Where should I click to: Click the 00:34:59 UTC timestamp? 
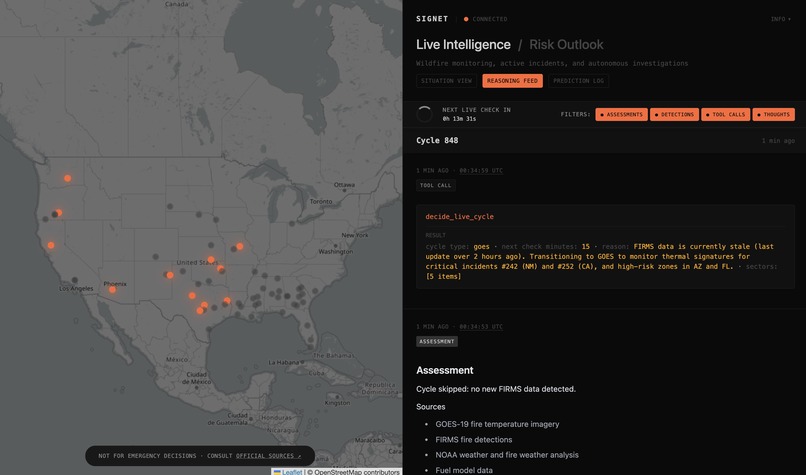481,171
